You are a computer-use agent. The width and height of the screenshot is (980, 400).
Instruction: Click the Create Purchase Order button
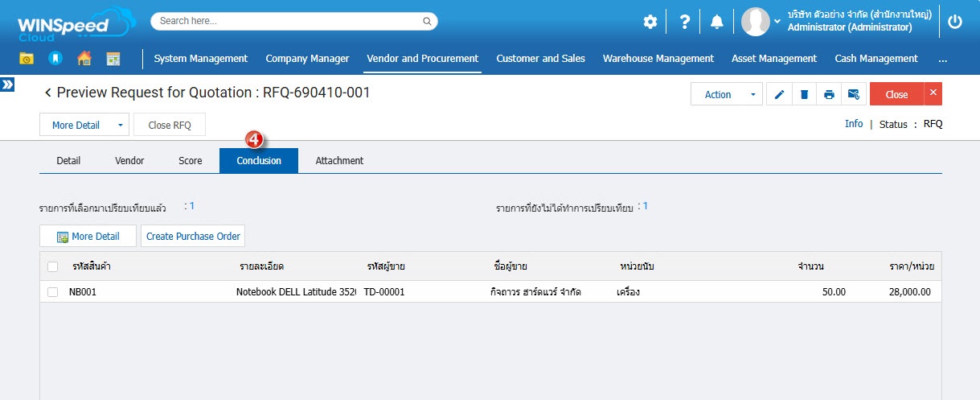193,237
